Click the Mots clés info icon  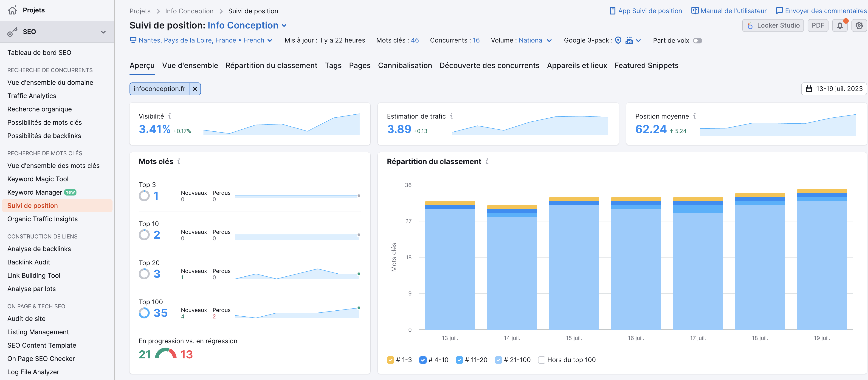point(179,161)
